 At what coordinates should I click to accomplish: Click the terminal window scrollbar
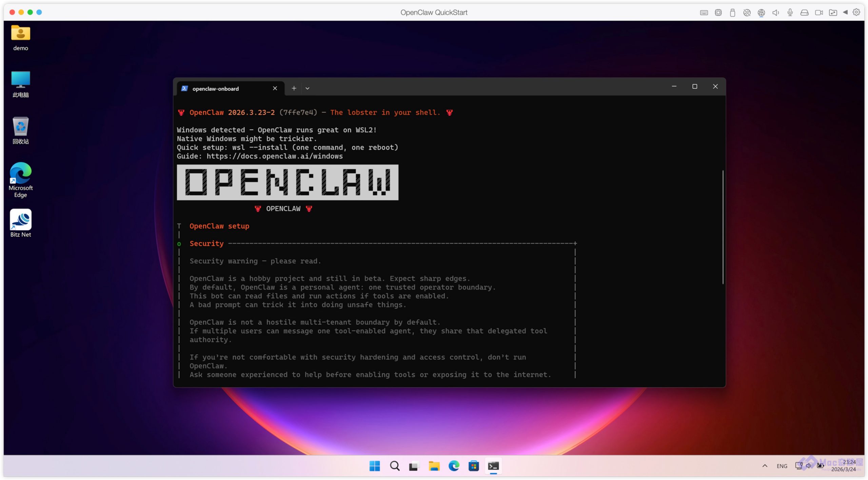coord(723,227)
